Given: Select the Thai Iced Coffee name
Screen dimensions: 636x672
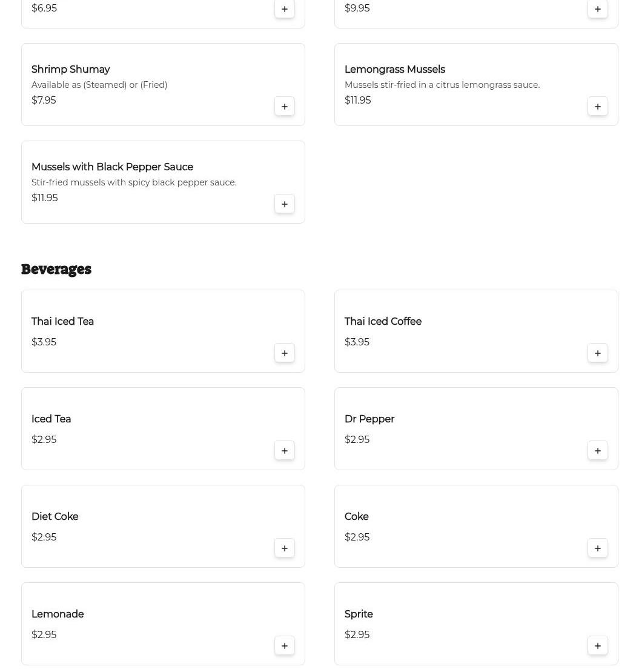Looking at the screenshot, I should [383, 322].
